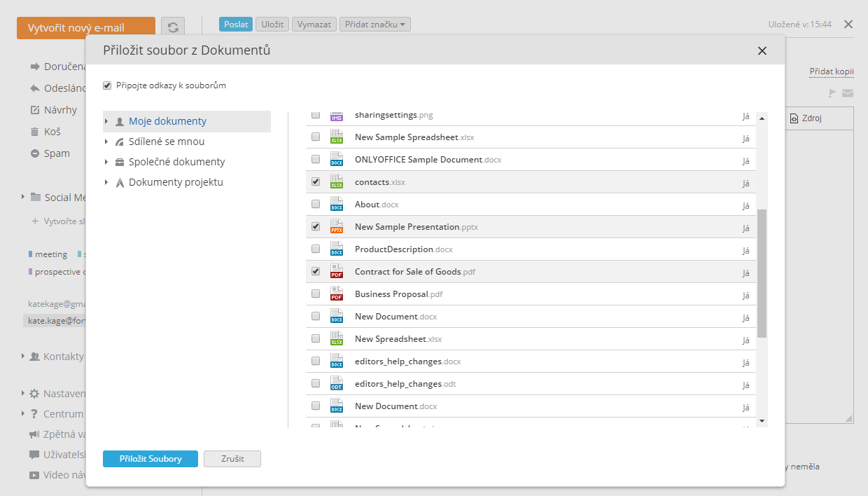Image resolution: width=868 pixels, height=496 pixels.
Task: Click the Přiložit Soubory button
Action: pos(150,459)
